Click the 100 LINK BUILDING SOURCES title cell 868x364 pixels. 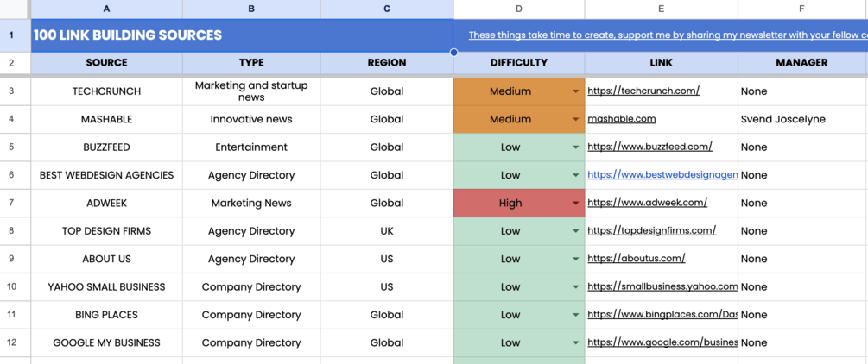point(128,35)
